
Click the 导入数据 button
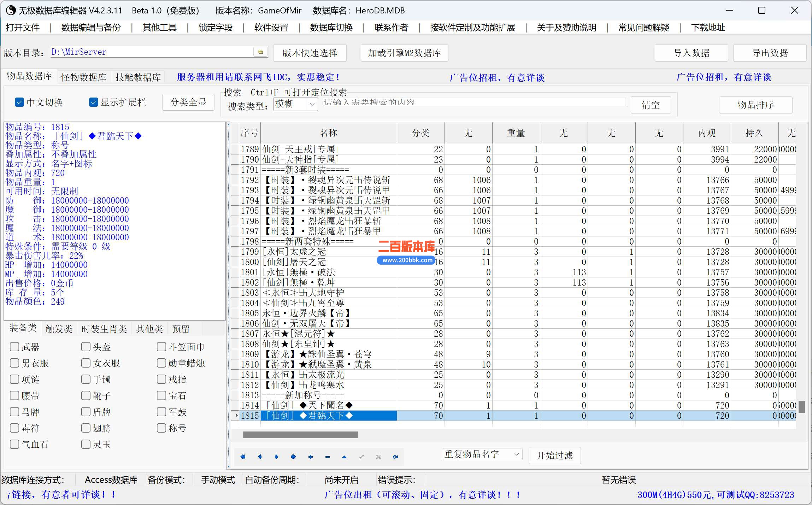pos(692,53)
